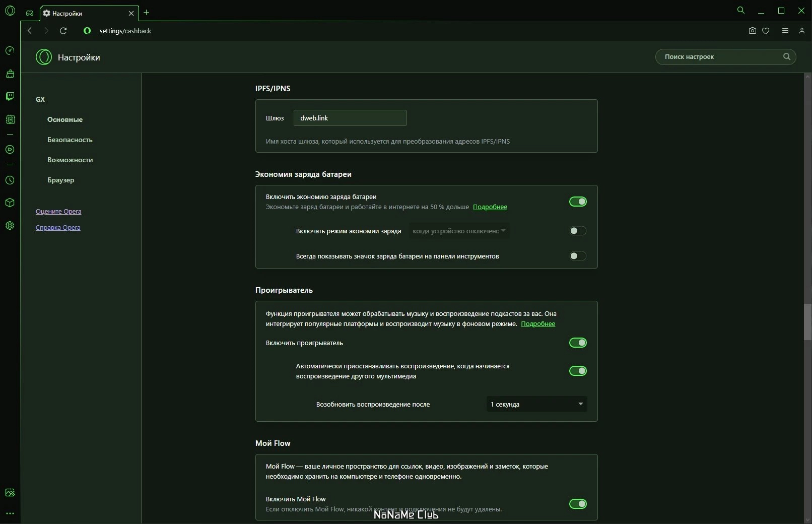Click the Search in tabs magnifier
This screenshot has height=524, width=812.
click(740, 10)
